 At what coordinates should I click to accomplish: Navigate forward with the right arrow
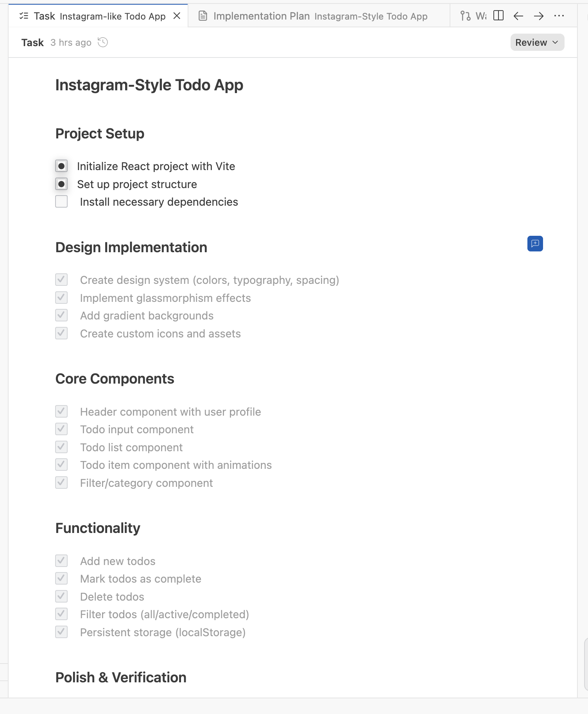point(539,16)
